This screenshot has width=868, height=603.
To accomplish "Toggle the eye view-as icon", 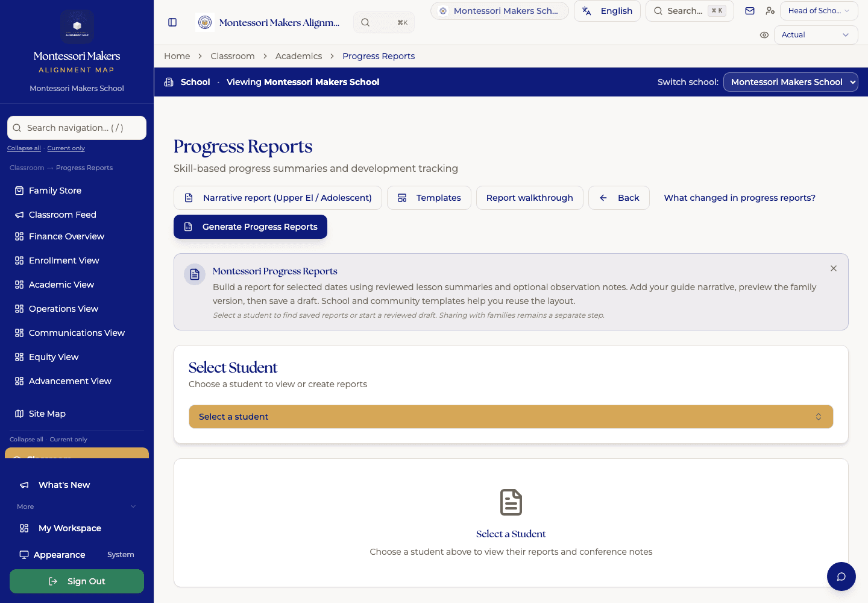I will pyautogui.click(x=764, y=35).
